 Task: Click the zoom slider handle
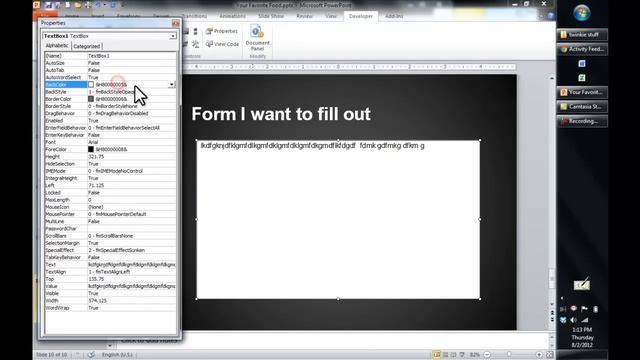click(x=509, y=355)
